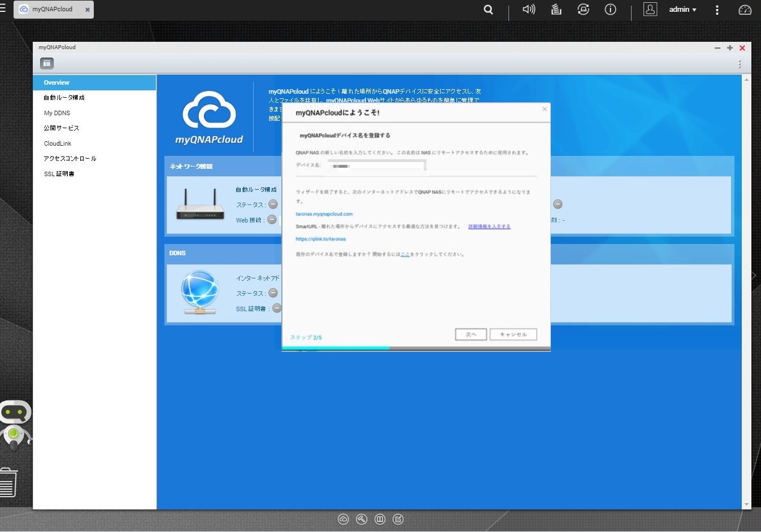This screenshot has width=761, height=532.
Task: Click the second bottom dock tools icon
Action: [x=362, y=520]
